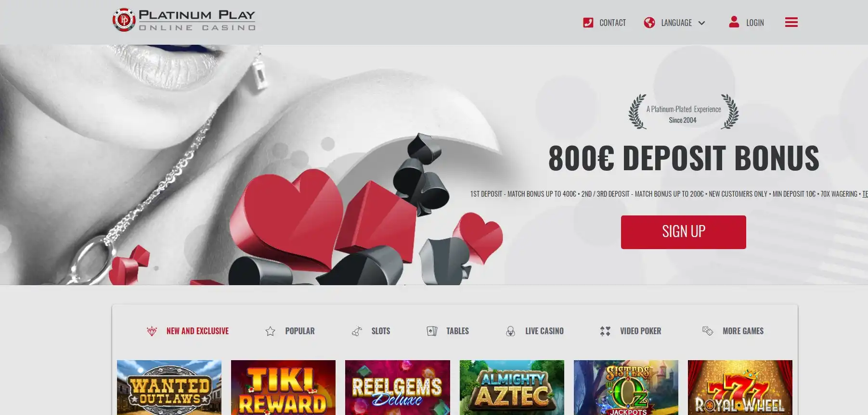
Task: Click the red Sign Up button
Action: (x=683, y=232)
